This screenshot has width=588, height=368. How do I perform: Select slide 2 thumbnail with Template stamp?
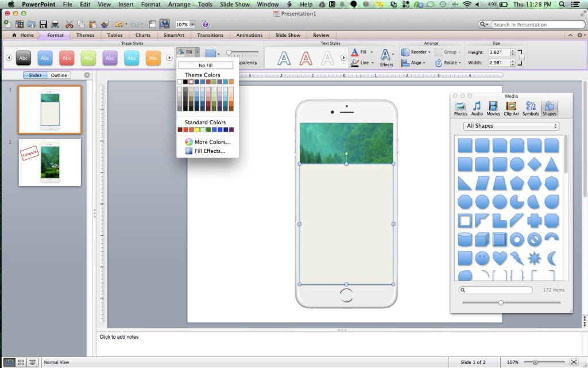[50, 163]
